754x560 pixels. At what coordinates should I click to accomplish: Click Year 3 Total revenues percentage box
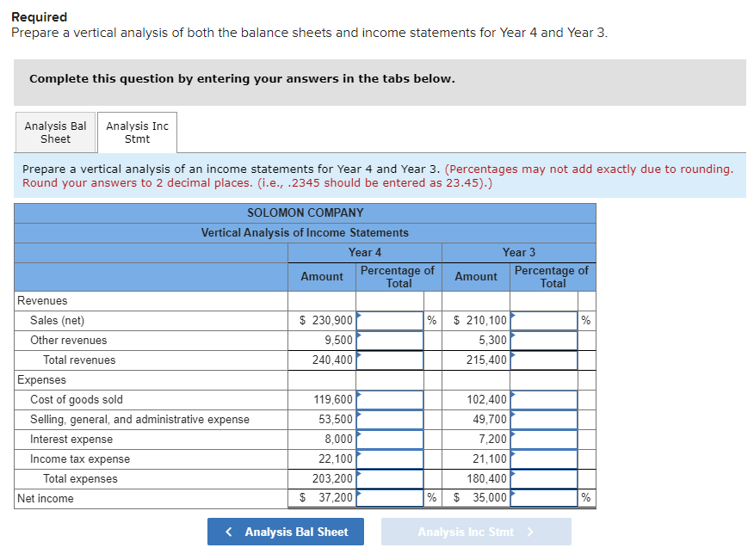point(547,359)
